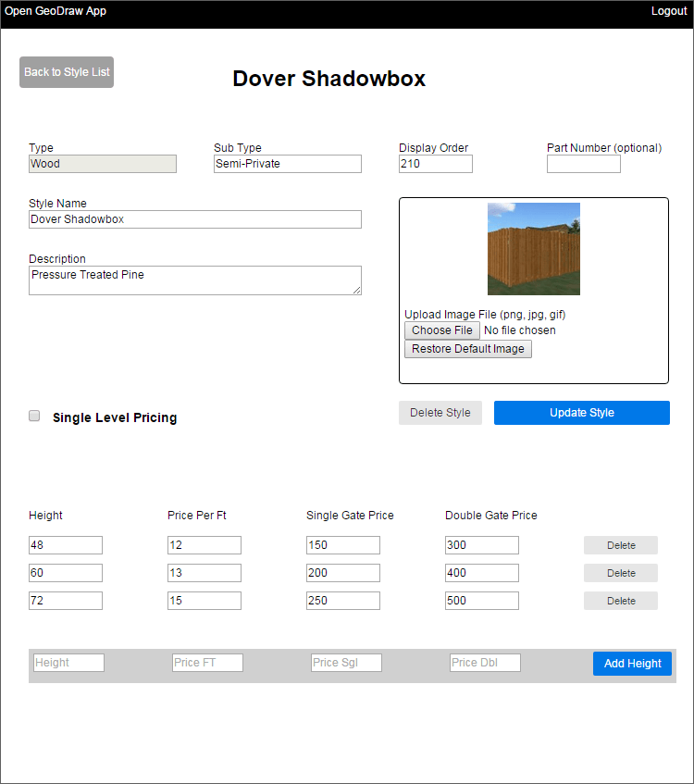Click the Upload Image File label text
694x784 pixels.
pyautogui.click(x=485, y=315)
